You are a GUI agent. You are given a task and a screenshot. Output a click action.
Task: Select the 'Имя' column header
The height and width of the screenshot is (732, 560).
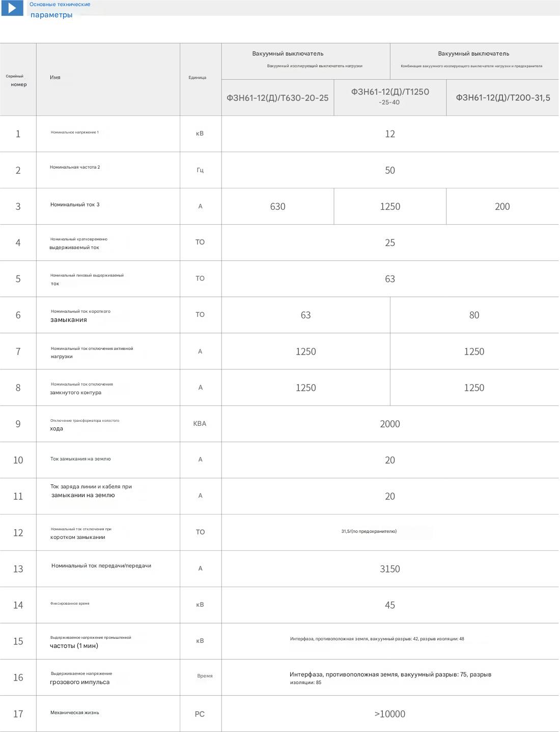tap(55, 77)
